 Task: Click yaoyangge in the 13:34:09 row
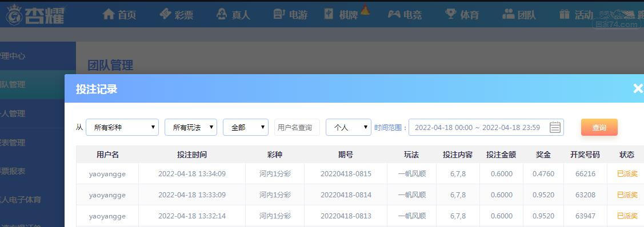point(107,174)
